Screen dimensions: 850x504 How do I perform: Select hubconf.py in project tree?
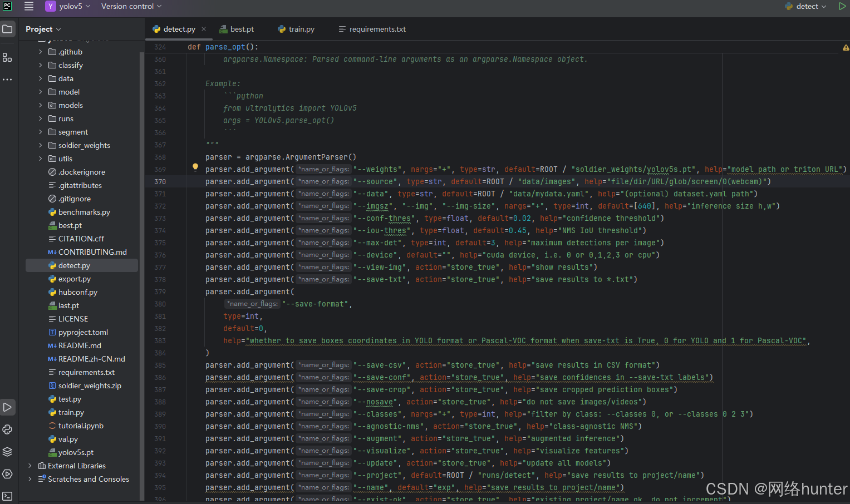click(x=72, y=292)
